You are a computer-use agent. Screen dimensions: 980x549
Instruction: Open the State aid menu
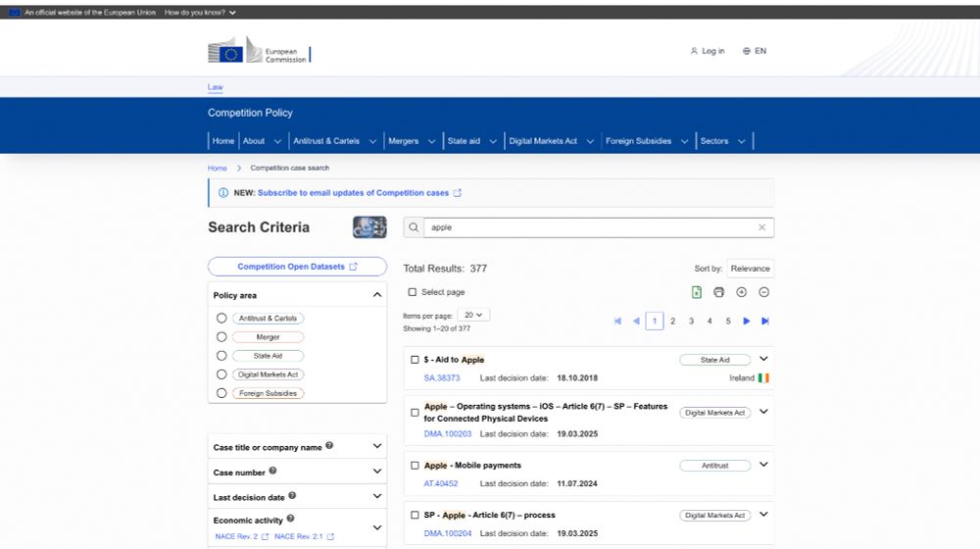point(472,141)
